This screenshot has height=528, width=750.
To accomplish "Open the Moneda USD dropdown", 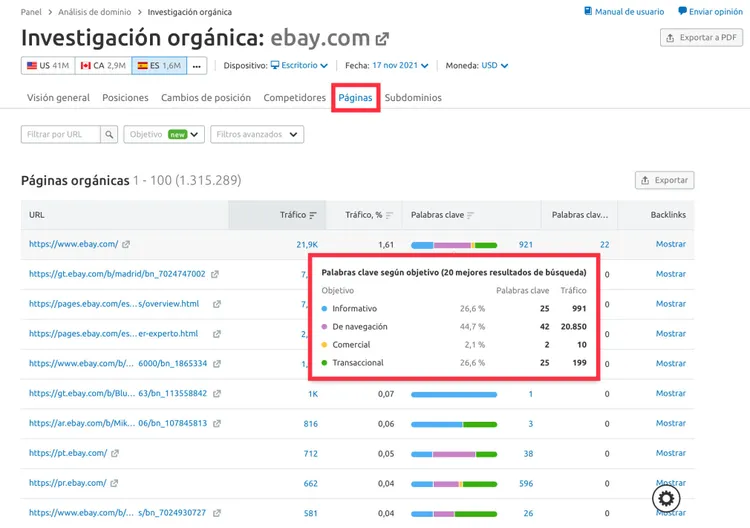I will point(495,66).
